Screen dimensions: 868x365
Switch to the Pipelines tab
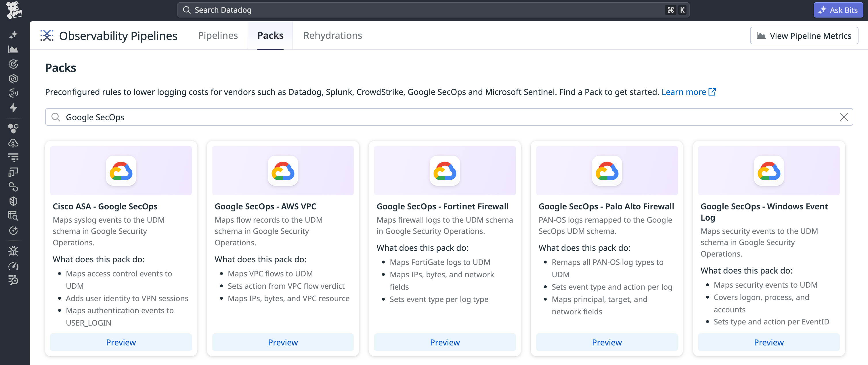218,35
